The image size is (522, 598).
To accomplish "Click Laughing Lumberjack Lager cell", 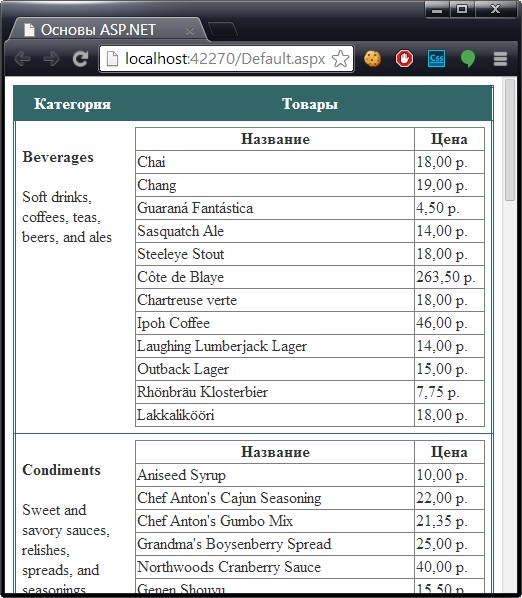I will [x=275, y=346].
